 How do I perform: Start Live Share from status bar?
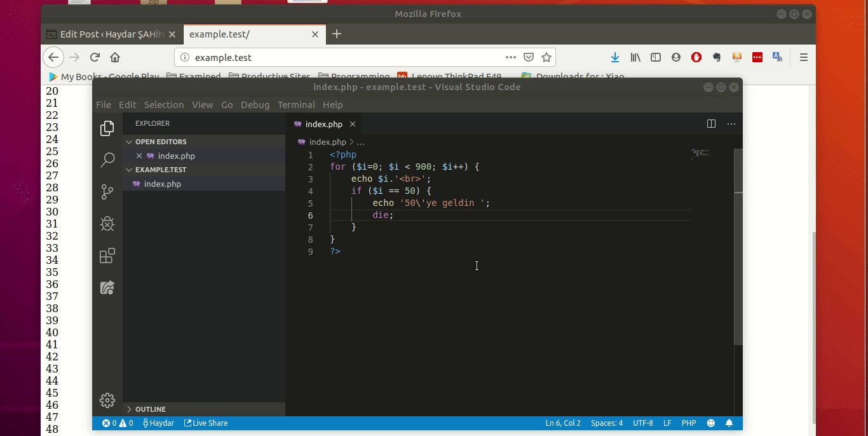pos(206,423)
